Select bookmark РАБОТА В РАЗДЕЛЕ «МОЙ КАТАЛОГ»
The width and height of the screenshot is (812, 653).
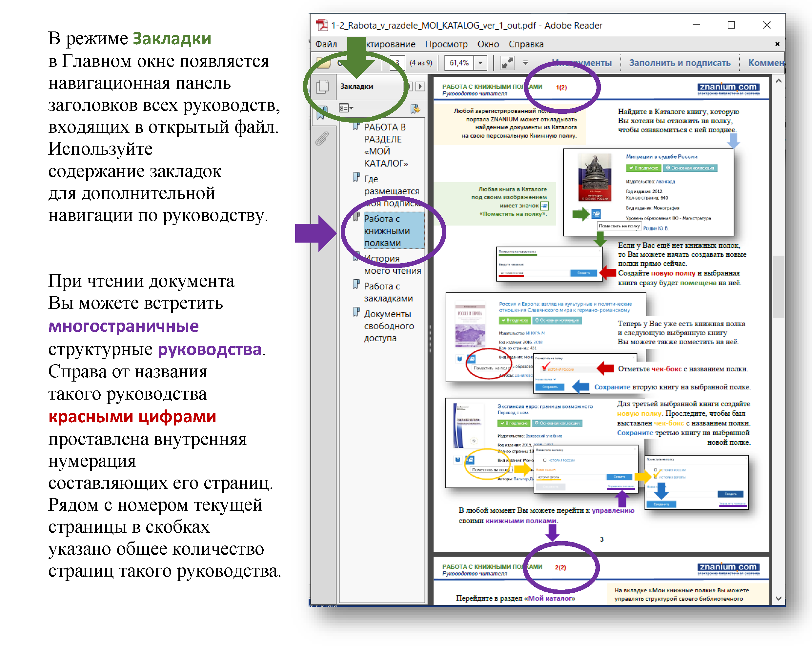click(386, 145)
